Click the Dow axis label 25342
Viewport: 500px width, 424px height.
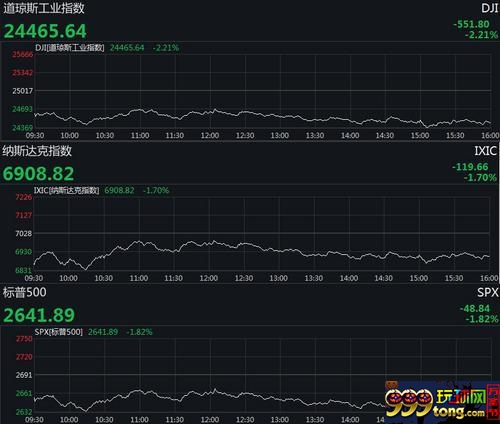[x=23, y=72]
